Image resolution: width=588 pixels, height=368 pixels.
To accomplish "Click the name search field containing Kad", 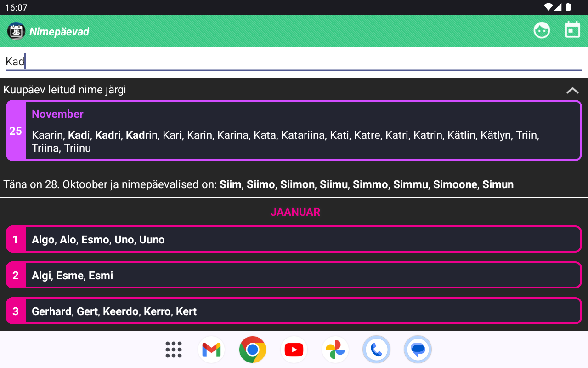I will 294,62.
